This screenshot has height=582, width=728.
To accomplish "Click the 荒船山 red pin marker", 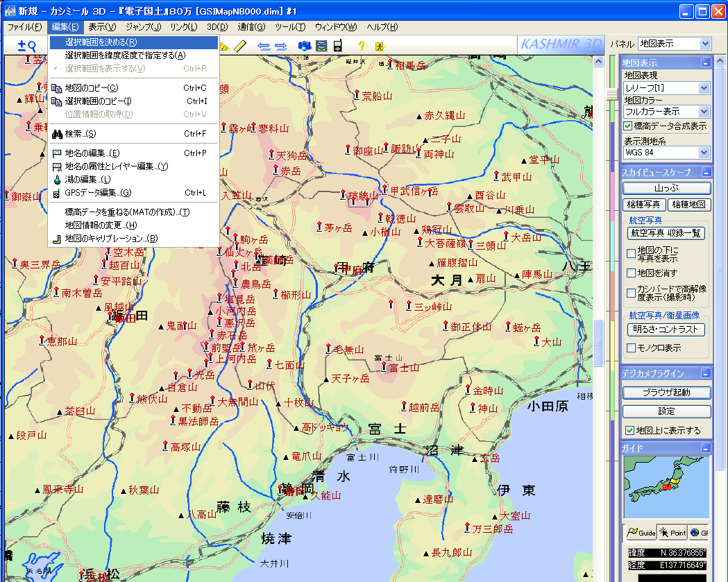I will (357, 95).
